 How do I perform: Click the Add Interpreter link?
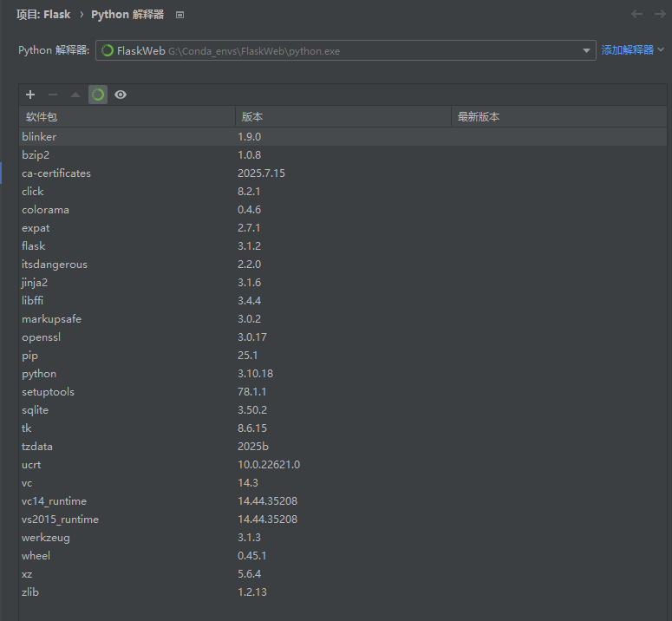628,50
